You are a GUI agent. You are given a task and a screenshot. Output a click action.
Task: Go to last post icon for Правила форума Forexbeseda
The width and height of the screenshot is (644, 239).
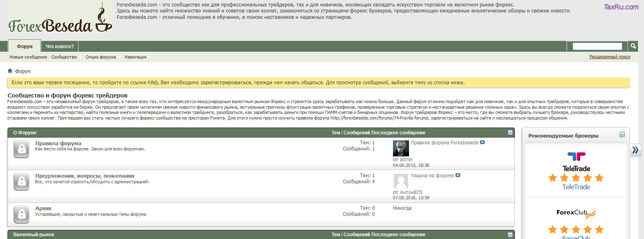(x=482, y=142)
